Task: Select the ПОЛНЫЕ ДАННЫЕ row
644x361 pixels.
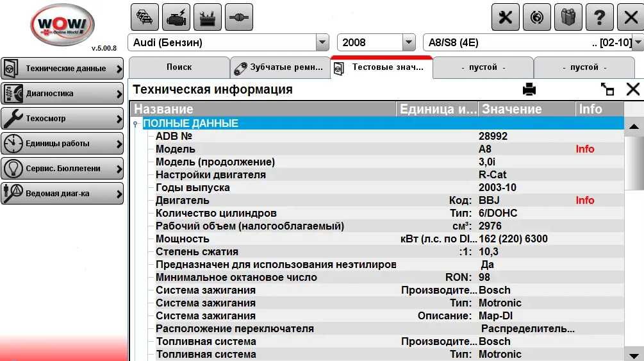Action: [x=383, y=123]
